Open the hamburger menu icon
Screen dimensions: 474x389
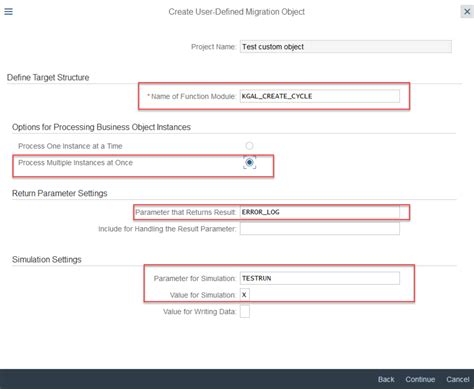[x=8, y=12]
